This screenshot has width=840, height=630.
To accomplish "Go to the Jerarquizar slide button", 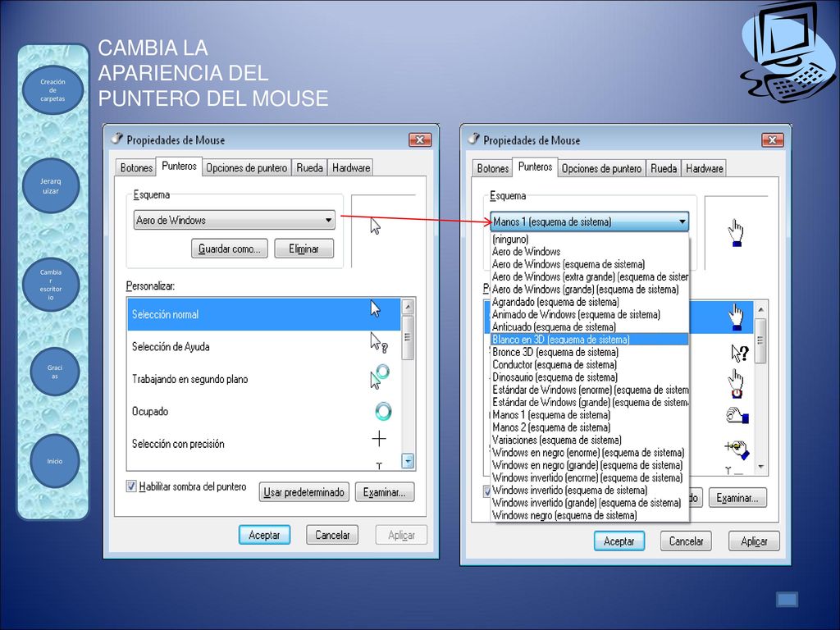I will point(51,186).
